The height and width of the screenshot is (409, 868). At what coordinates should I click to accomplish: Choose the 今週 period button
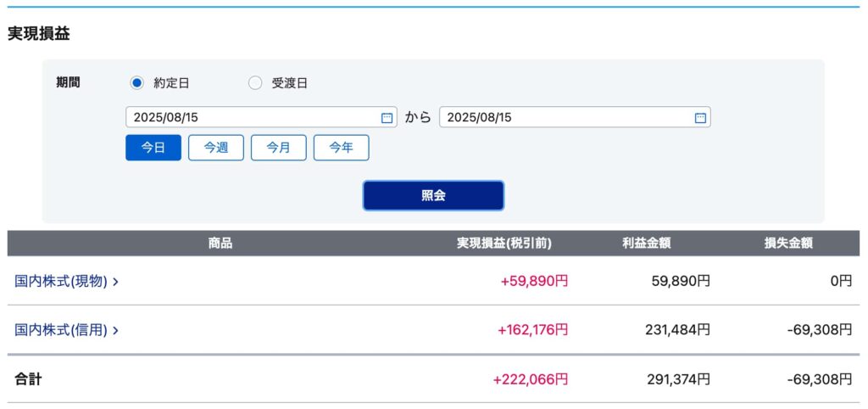(x=216, y=148)
